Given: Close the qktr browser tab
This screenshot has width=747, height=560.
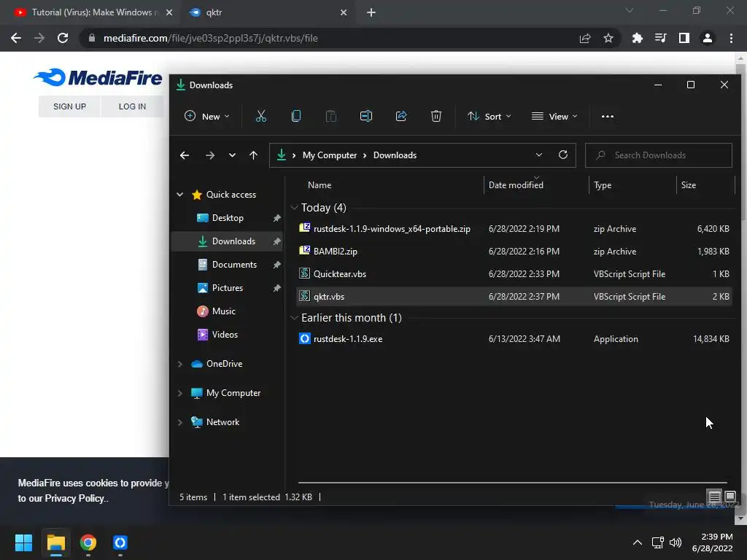Looking at the screenshot, I should pyautogui.click(x=344, y=12).
